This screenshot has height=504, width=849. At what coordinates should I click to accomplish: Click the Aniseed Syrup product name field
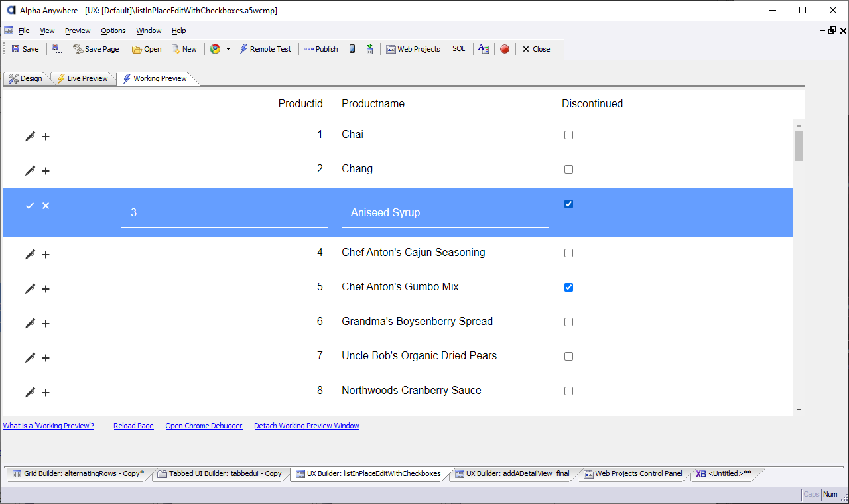point(445,213)
